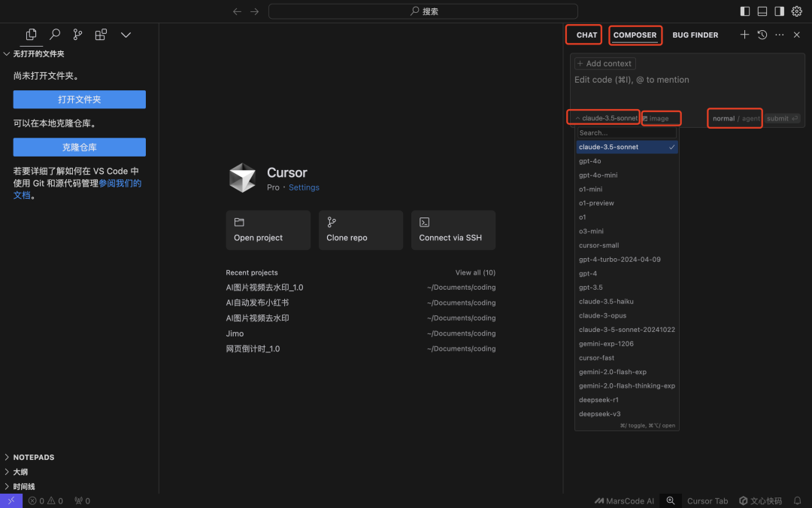Expand additional sidebar views chevron

pyautogui.click(x=126, y=35)
